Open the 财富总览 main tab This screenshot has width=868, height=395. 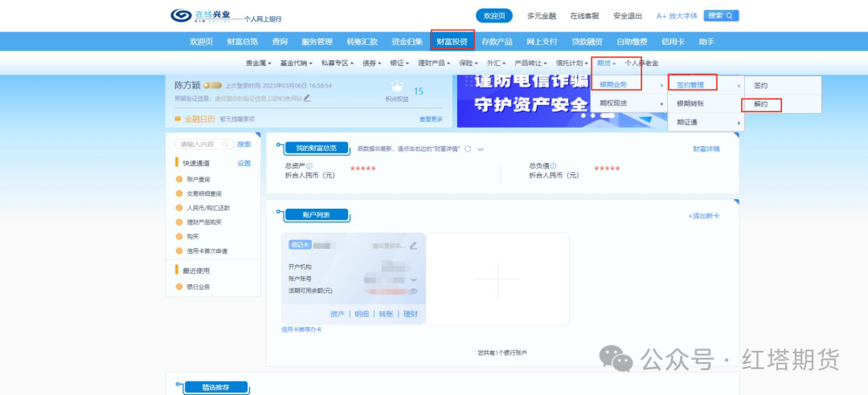pyautogui.click(x=242, y=42)
